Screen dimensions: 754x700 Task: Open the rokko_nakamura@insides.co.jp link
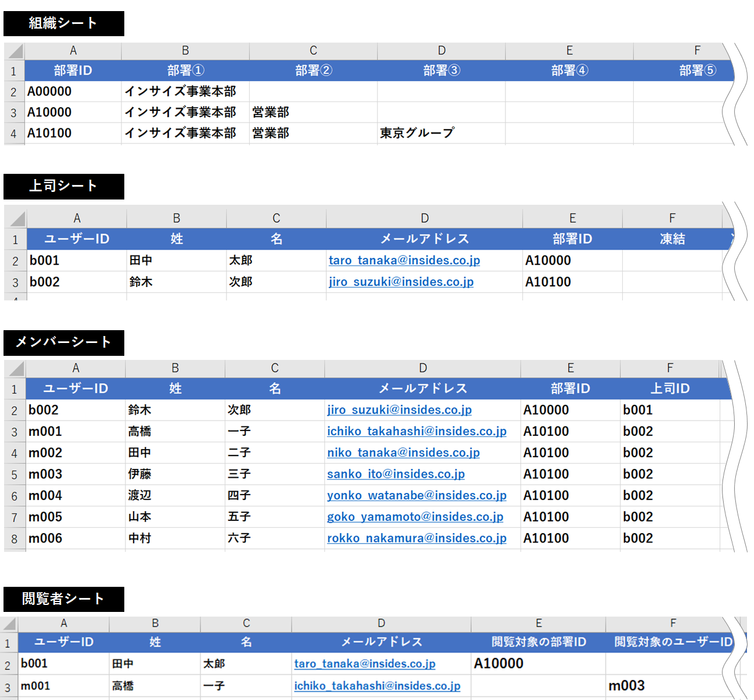(417, 538)
